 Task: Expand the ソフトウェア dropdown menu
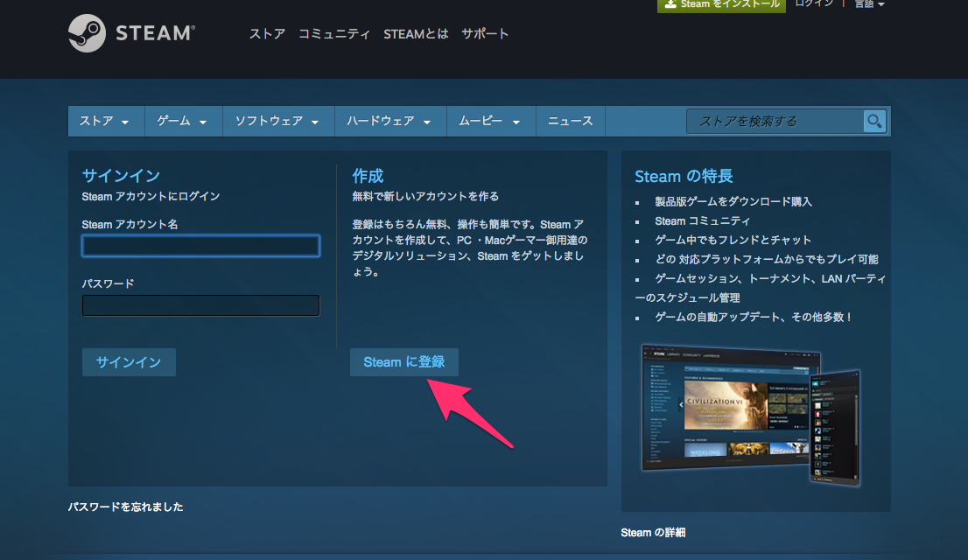[x=278, y=121]
